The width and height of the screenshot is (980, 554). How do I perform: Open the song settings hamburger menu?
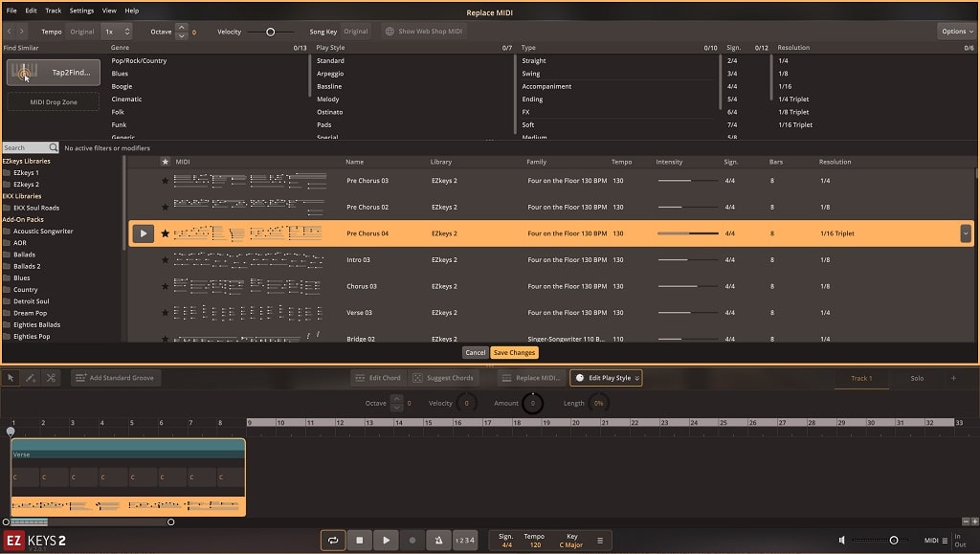600,541
